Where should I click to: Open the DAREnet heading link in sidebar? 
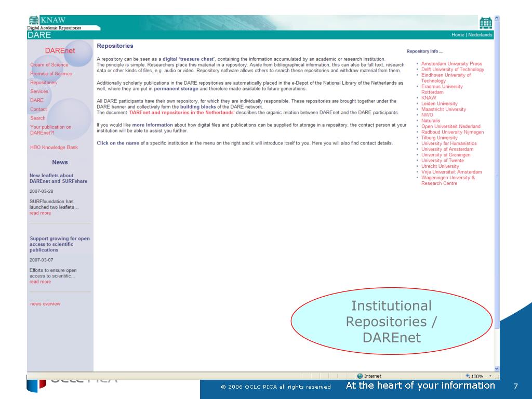[60, 50]
